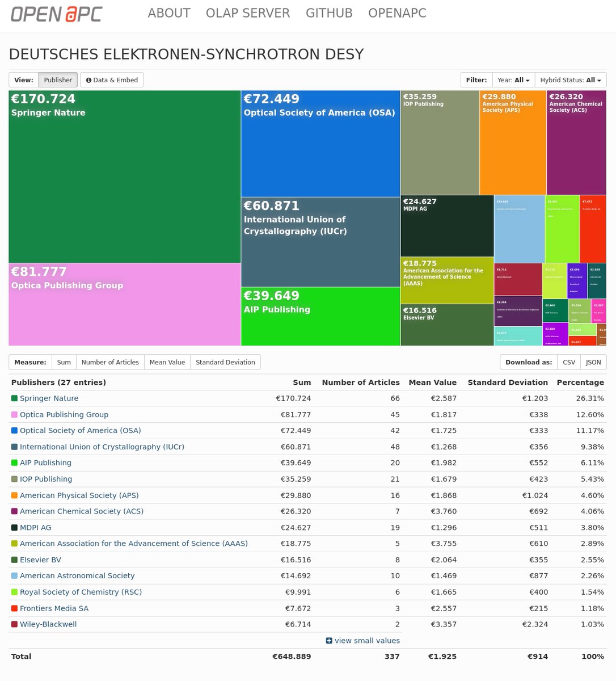Screen dimensions: 616x681
Task: Open the Optica Publishing Group table link
Action: (x=64, y=415)
